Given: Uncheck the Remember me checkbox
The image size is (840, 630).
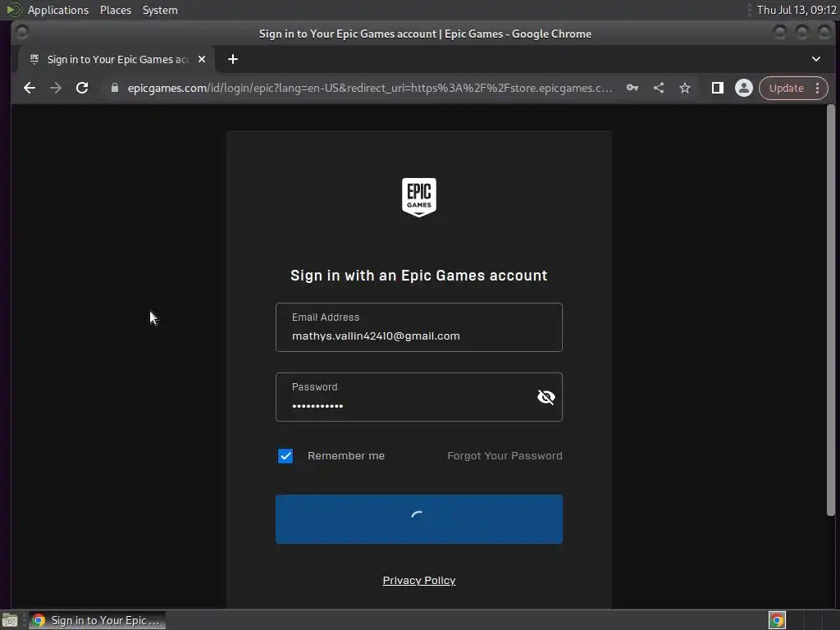Looking at the screenshot, I should [x=285, y=456].
